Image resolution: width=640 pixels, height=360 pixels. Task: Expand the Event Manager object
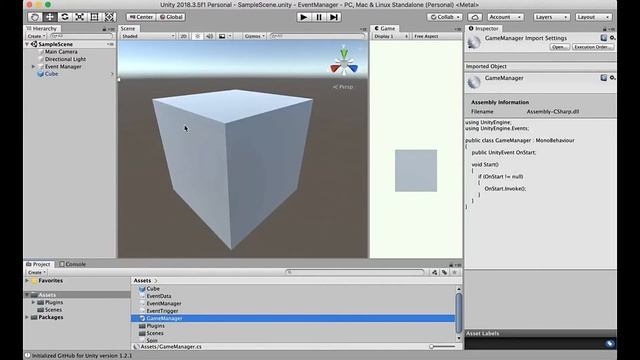tap(33, 67)
